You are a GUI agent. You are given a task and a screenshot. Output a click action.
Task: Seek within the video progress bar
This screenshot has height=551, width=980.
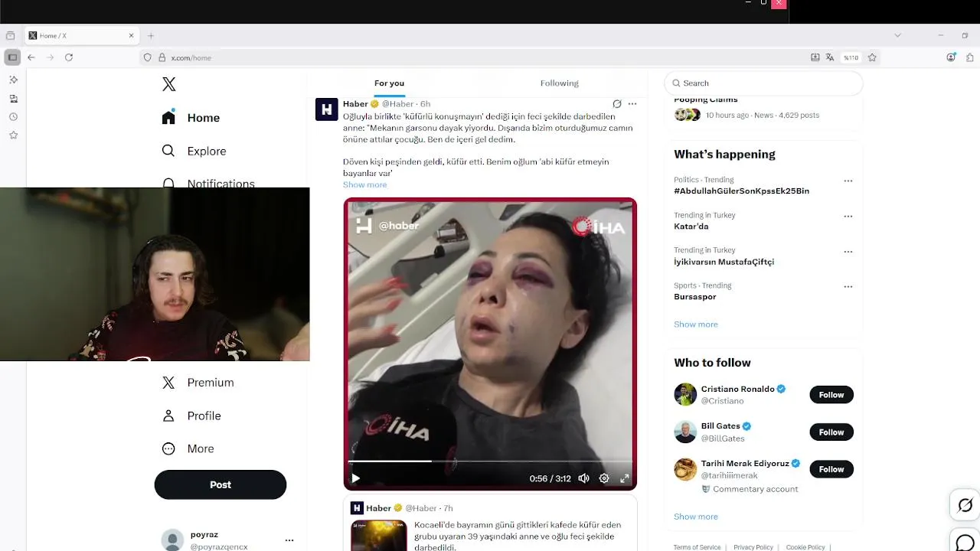click(490, 461)
